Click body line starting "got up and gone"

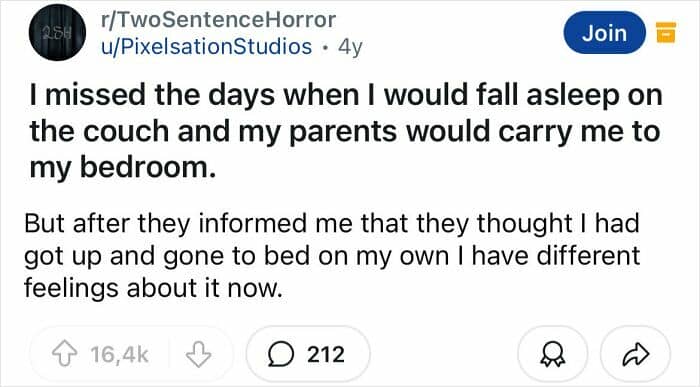332,256
